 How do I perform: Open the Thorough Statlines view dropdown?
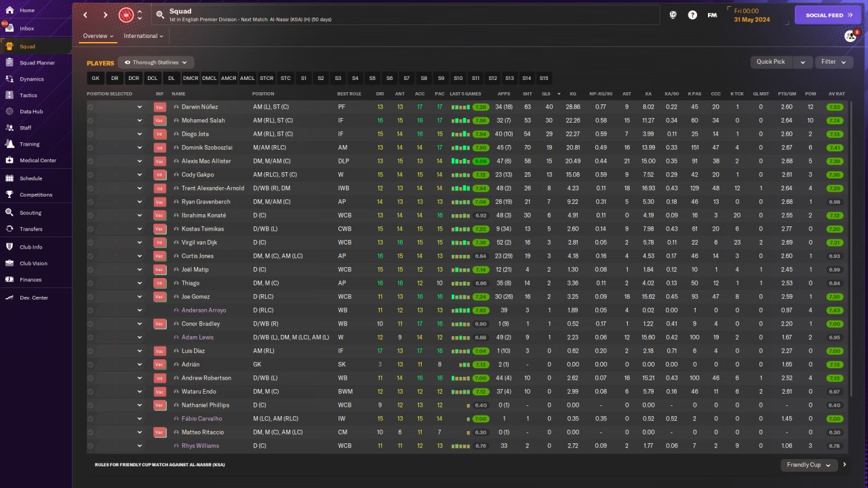(x=156, y=62)
